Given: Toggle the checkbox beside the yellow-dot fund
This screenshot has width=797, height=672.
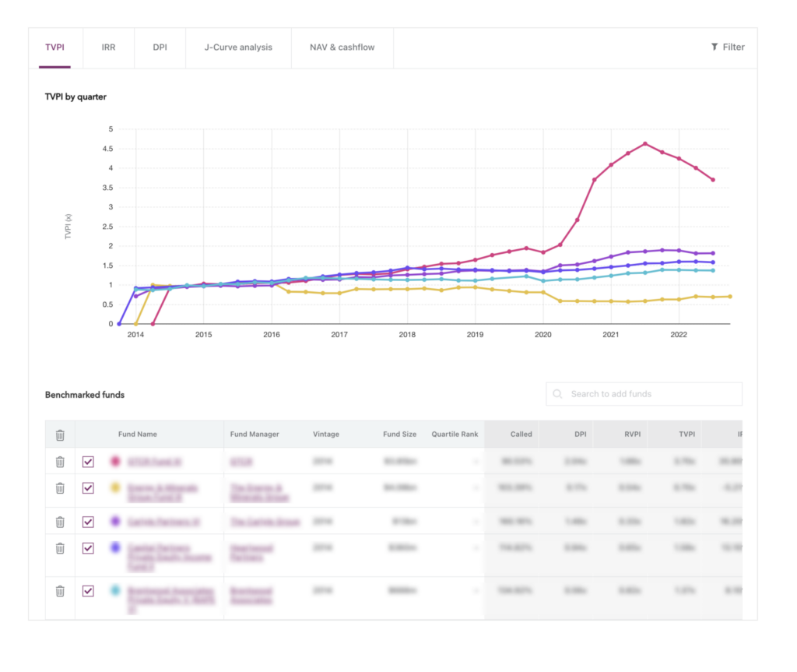Looking at the screenshot, I should tap(88, 488).
